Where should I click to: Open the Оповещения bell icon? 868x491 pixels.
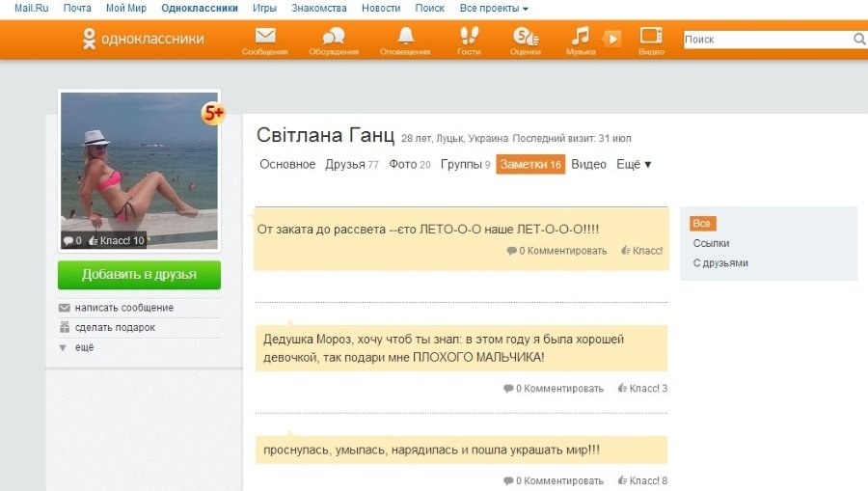(405, 37)
